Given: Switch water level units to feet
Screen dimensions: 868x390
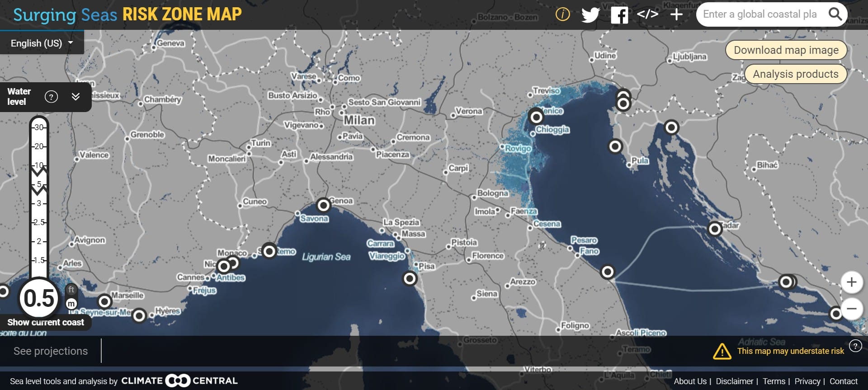Looking at the screenshot, I should [71, 290].
